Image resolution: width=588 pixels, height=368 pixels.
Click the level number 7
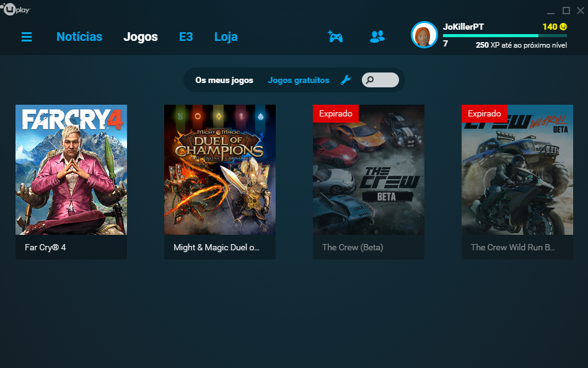[x=445, y=44]
